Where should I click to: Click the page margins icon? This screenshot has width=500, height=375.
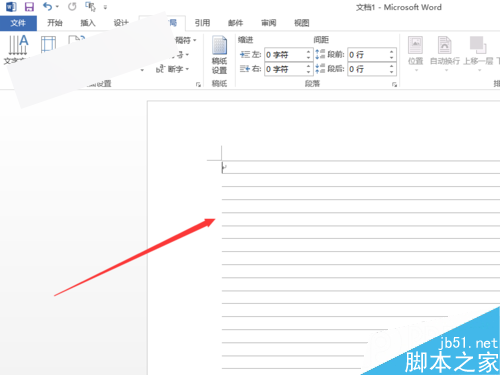48,45
